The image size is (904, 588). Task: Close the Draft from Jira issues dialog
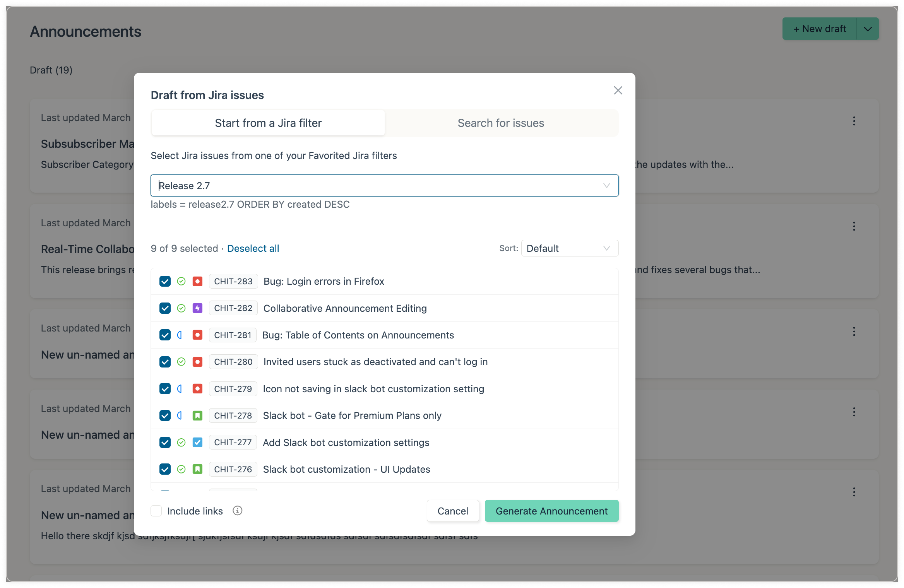[618, 90]
